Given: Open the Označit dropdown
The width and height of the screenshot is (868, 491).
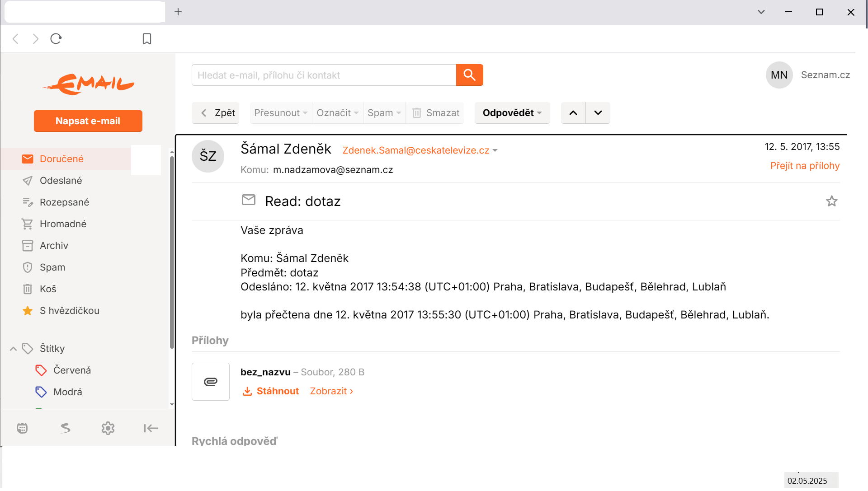Looking at the screenshot, I should [x=337, y=113].
